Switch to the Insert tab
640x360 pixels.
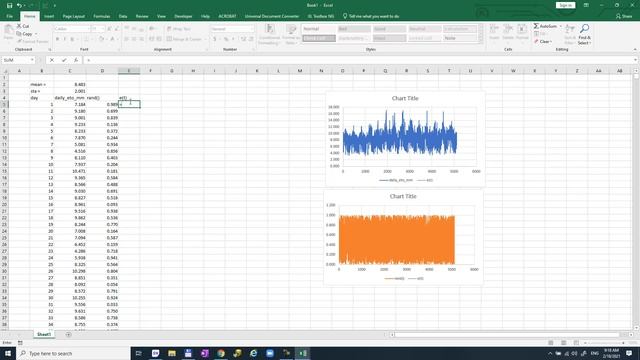click(x=49, y=16)
